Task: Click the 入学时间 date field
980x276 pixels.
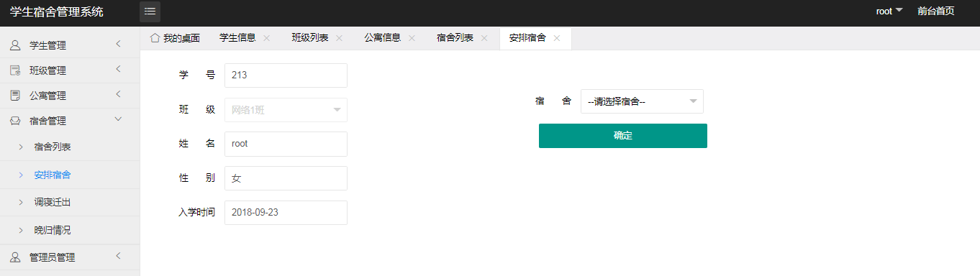Action: pos(286,213)
